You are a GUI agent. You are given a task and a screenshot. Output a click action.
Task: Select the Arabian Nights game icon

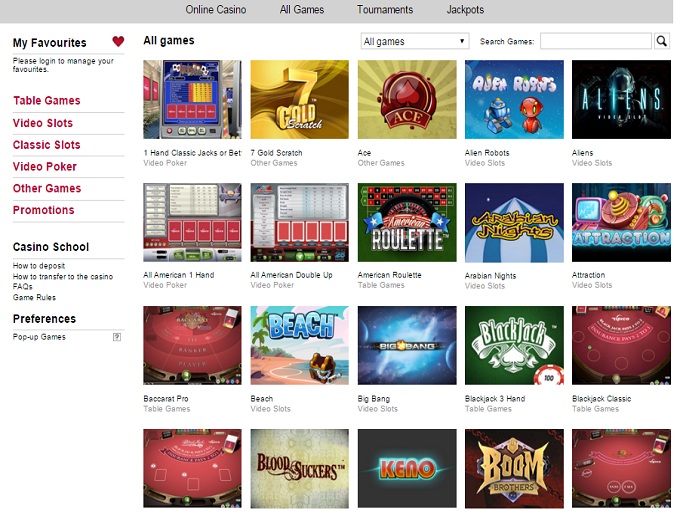pyautogui.click(x=514, y=222)
